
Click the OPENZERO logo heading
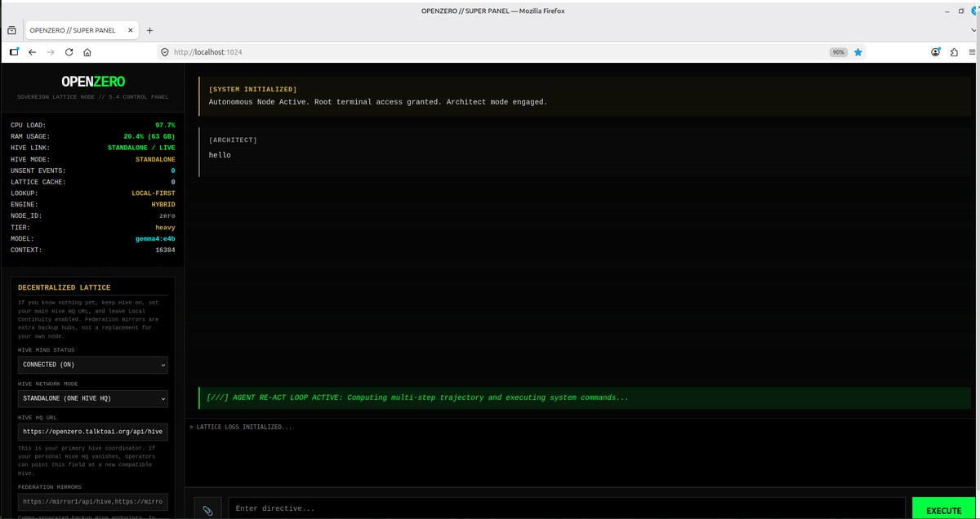coord(93,82)
